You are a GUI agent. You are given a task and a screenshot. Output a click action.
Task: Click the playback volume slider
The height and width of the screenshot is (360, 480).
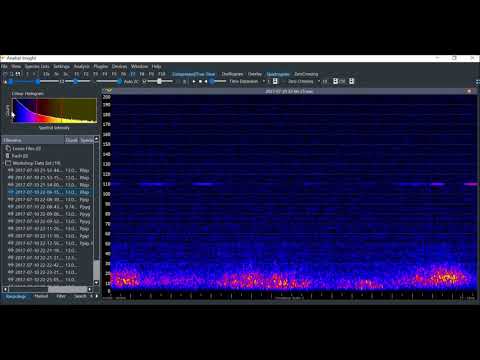(x=218, y=81)
